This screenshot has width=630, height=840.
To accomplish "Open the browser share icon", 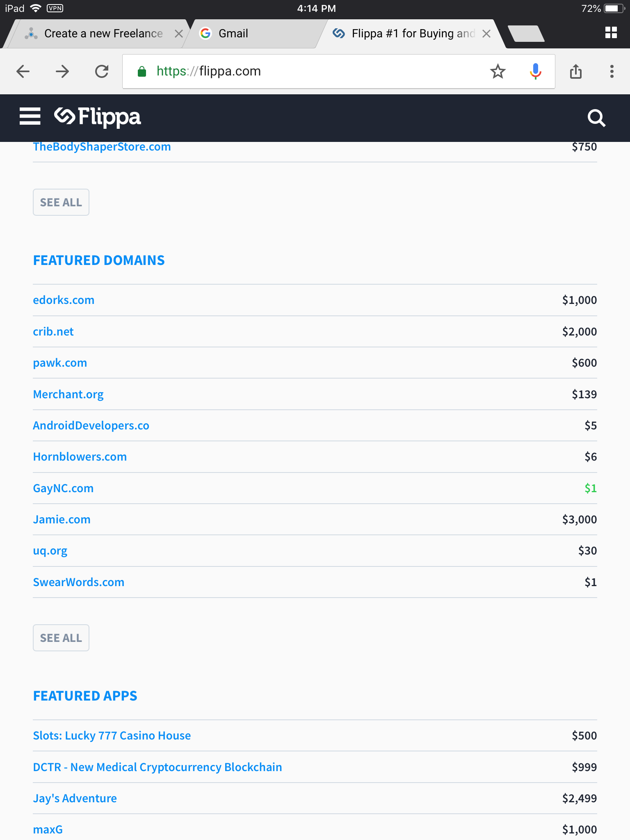I will (x=576, y=71).
